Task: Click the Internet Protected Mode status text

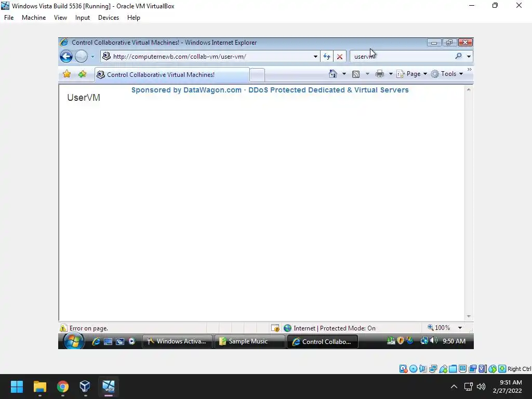Action: pos(335,328)
